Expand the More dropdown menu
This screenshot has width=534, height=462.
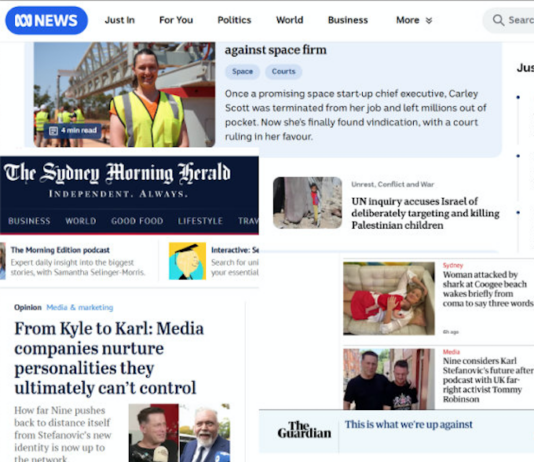[x=414, y=20]
